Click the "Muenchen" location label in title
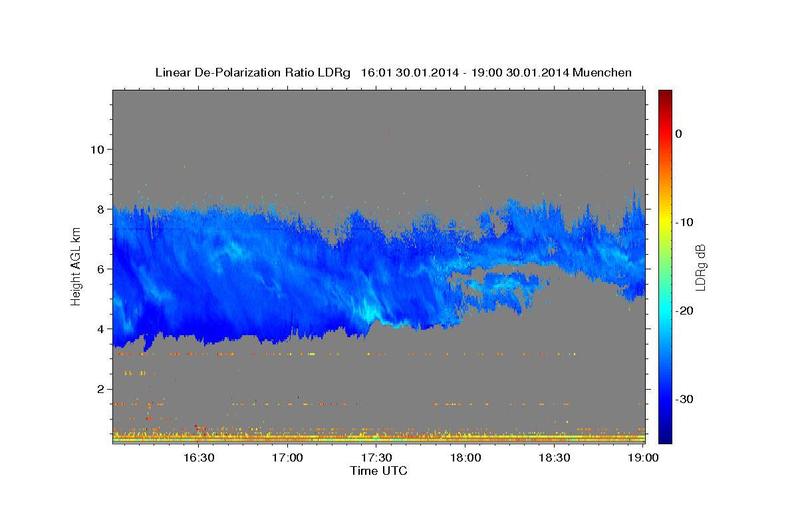 pyautogui.click(x=602, y=72)
